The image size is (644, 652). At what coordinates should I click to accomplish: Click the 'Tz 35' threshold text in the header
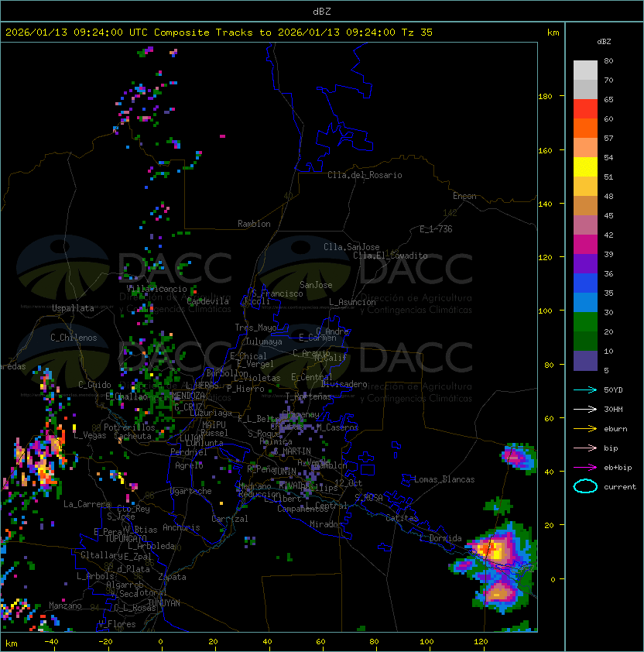[417, 33]
